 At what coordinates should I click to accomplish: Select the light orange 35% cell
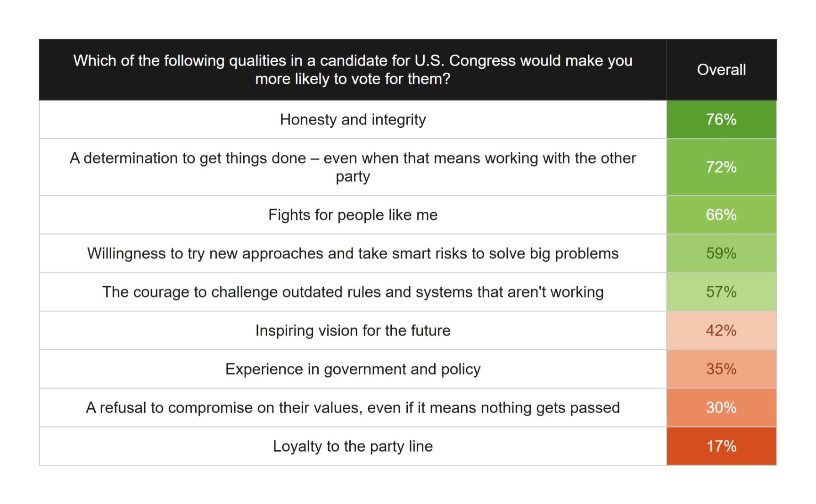[721, 369]
